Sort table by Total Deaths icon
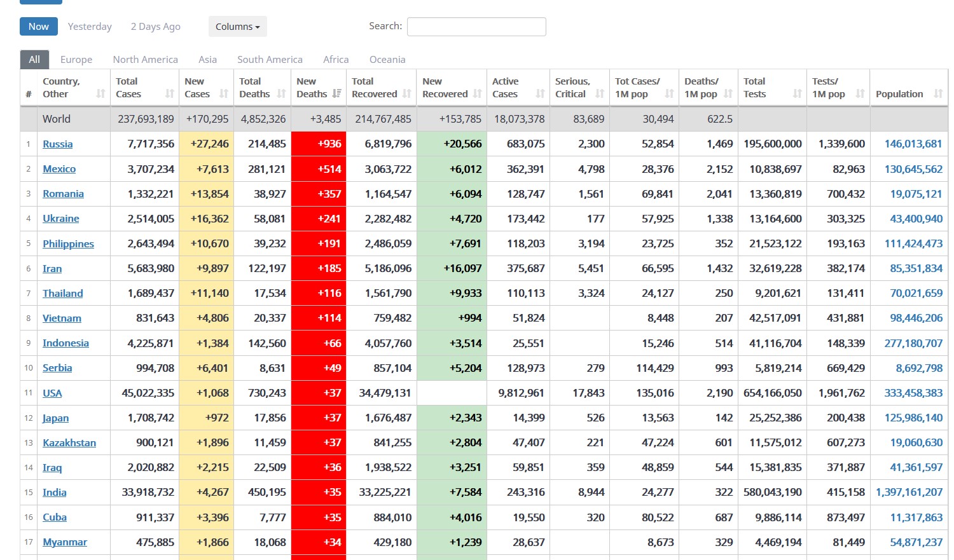The width and height of the screenshot is (954, 560). [x=281, y=93]
